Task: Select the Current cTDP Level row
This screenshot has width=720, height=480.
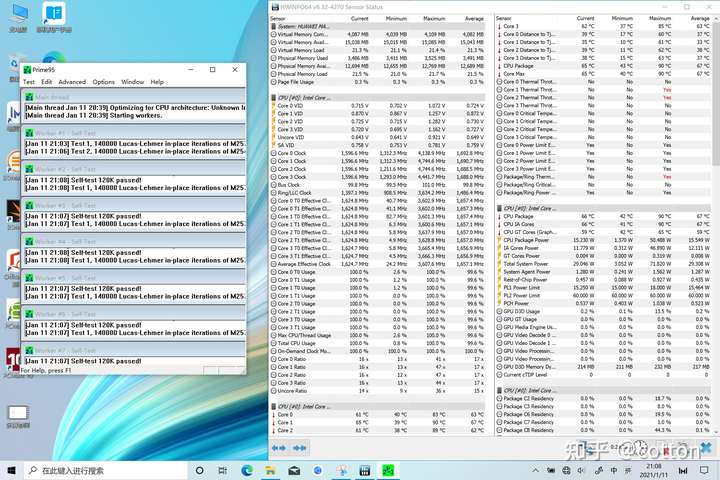Action: (x=603, y=375)
